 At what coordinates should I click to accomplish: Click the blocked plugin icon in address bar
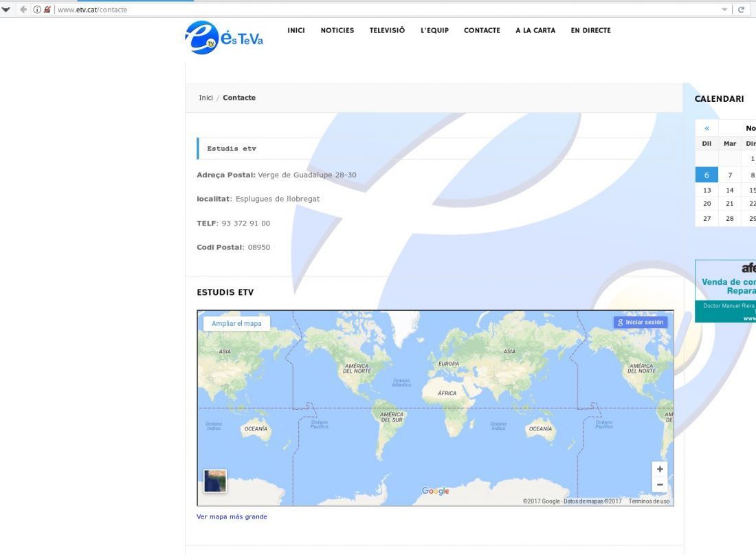point(47,10)
